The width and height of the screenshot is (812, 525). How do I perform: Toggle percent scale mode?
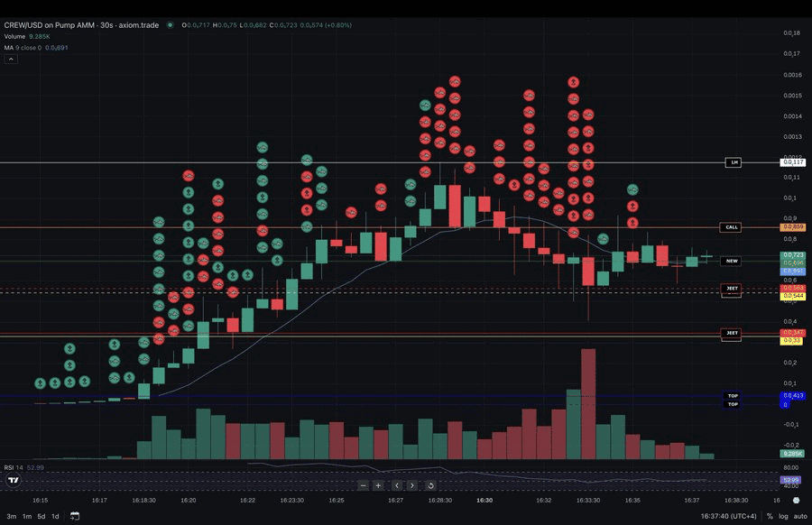pyautogui.click(x=769, y=516)
